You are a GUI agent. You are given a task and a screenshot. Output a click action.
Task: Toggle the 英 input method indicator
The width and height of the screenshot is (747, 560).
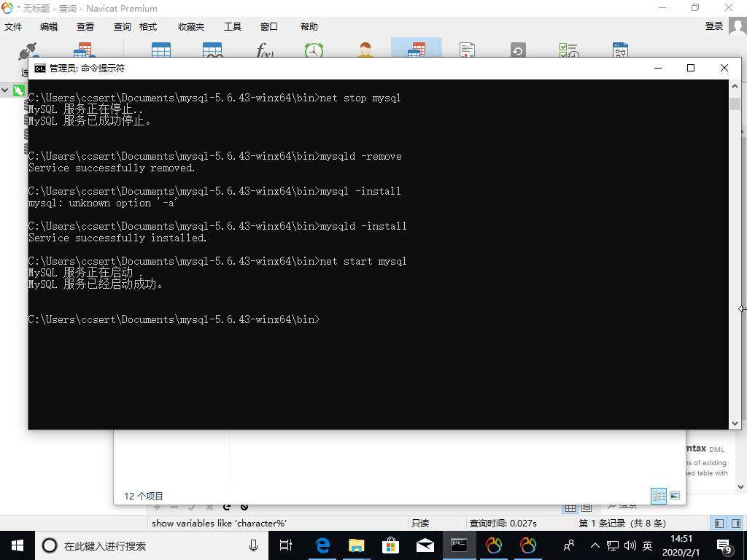pyautogui.click(x=647, y=545)
